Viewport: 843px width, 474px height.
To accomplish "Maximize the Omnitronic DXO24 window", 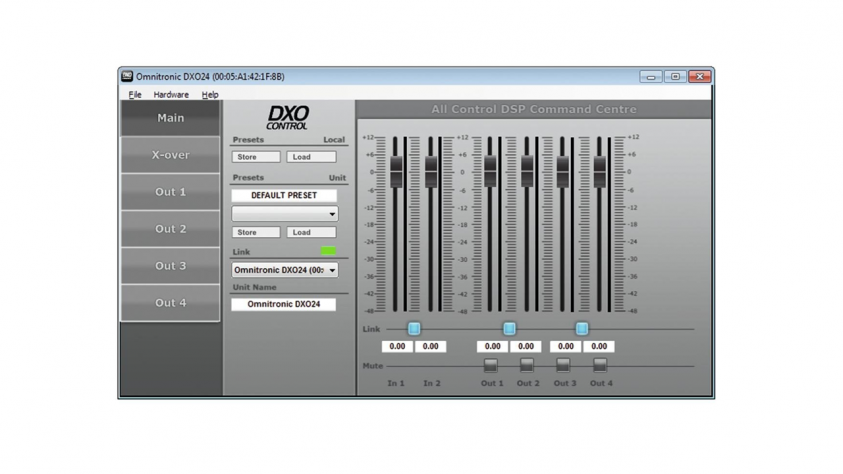I will tap(675, 77).
